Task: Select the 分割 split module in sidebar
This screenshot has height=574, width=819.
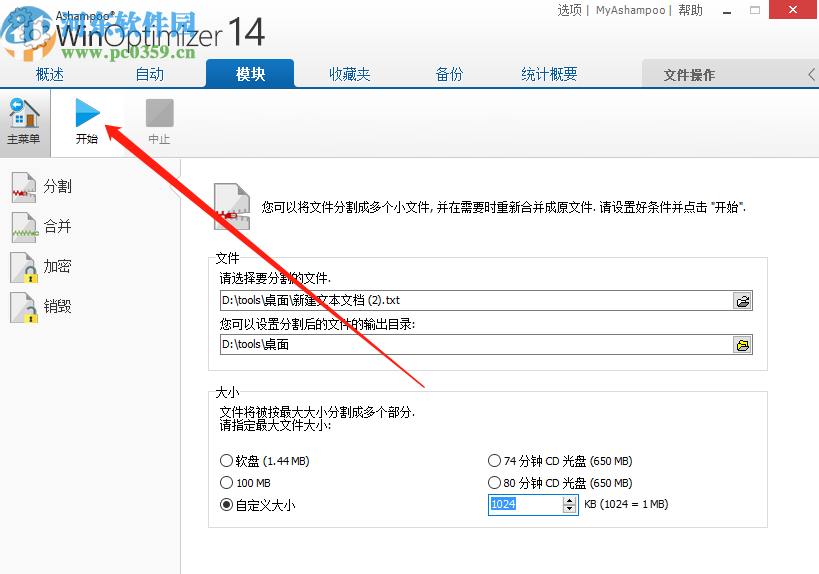Action: (x=42, y=187)
